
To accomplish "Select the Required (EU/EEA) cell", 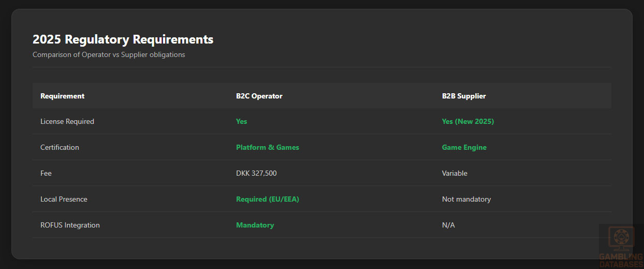I will click(x=267, y=199).
